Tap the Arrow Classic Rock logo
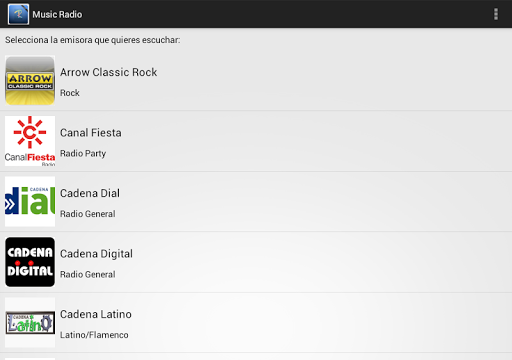The width and height of the screenshot is (512, 360). point(30,80)
